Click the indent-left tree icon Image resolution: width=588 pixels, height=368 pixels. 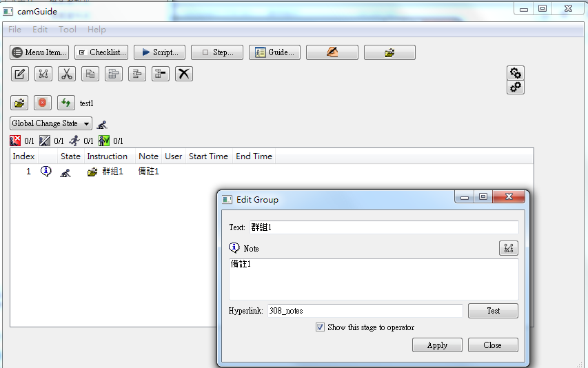[x=114, y=74]
